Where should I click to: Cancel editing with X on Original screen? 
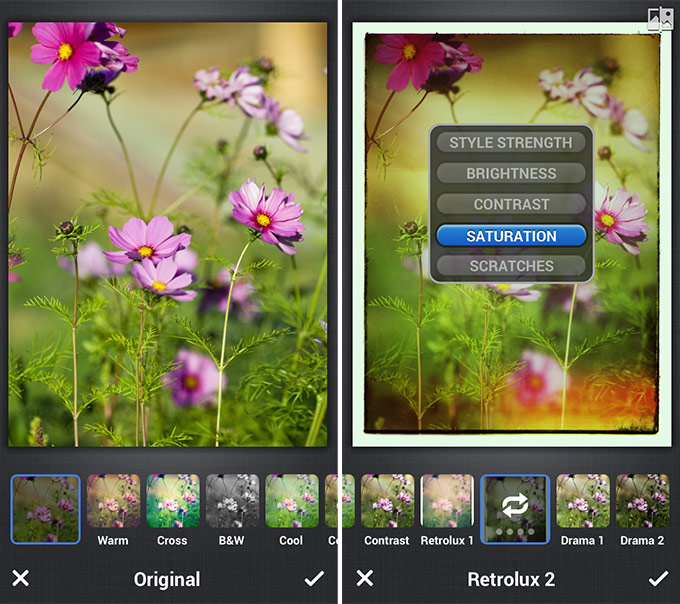tap(21, 578)
